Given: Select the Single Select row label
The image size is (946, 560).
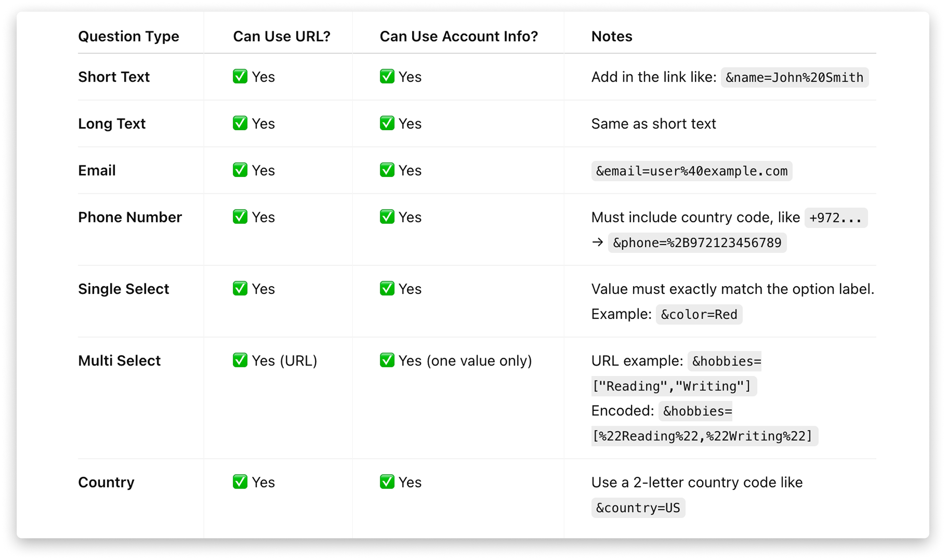Looking at the screenshot, I should 123,289.
